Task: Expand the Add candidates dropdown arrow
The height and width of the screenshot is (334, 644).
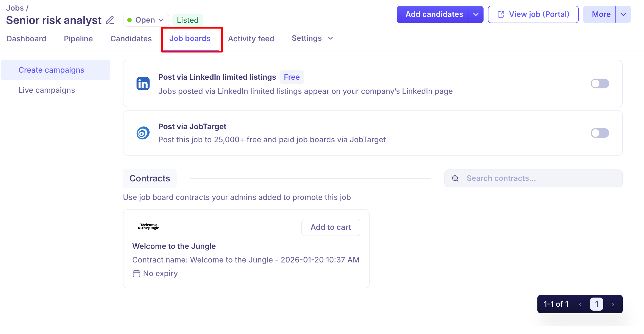Action: pos(476,14)
